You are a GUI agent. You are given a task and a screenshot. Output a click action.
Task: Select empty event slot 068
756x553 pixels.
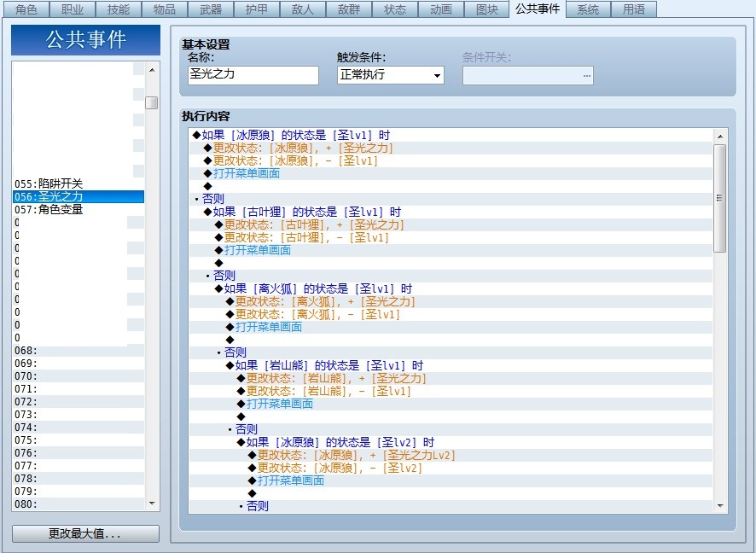pos(79,351)
